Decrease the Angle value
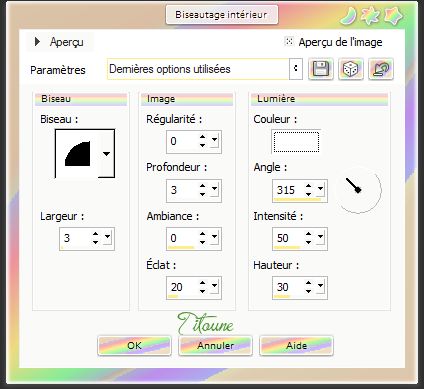 tap(308, 195)
